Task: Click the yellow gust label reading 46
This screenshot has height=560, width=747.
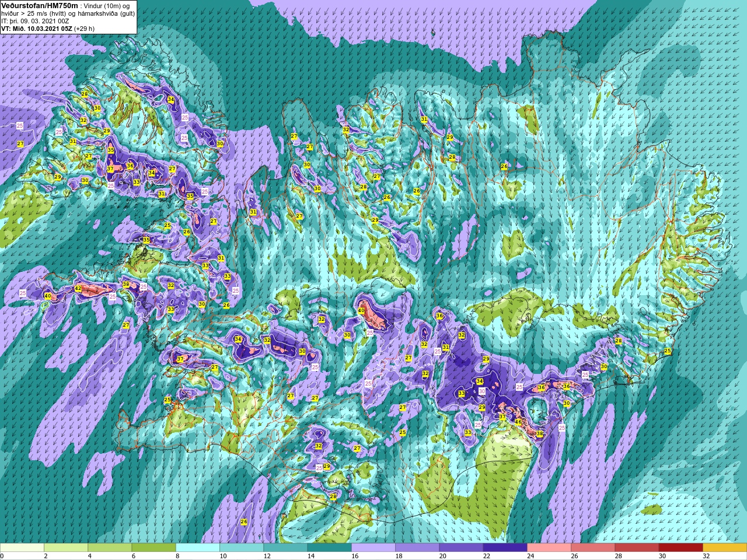Action: 518,422
